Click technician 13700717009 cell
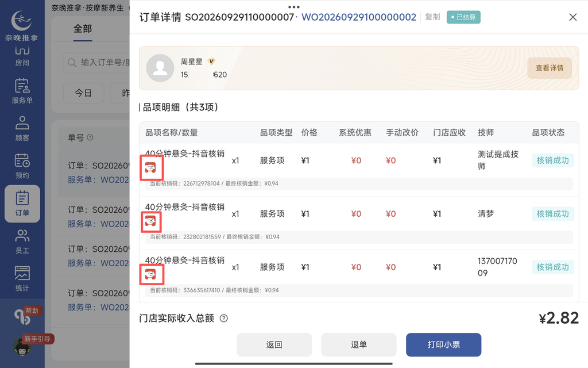This screenshot has height=368, width=588. tap(497, 267)
